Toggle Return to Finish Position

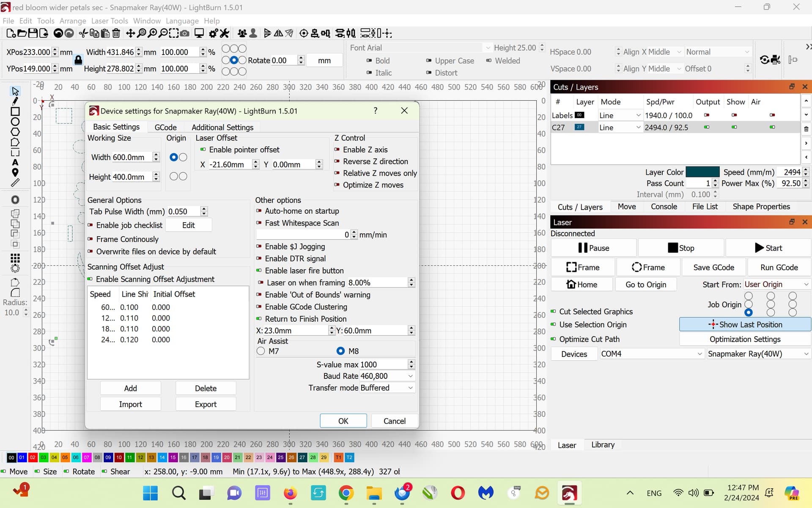302,319
